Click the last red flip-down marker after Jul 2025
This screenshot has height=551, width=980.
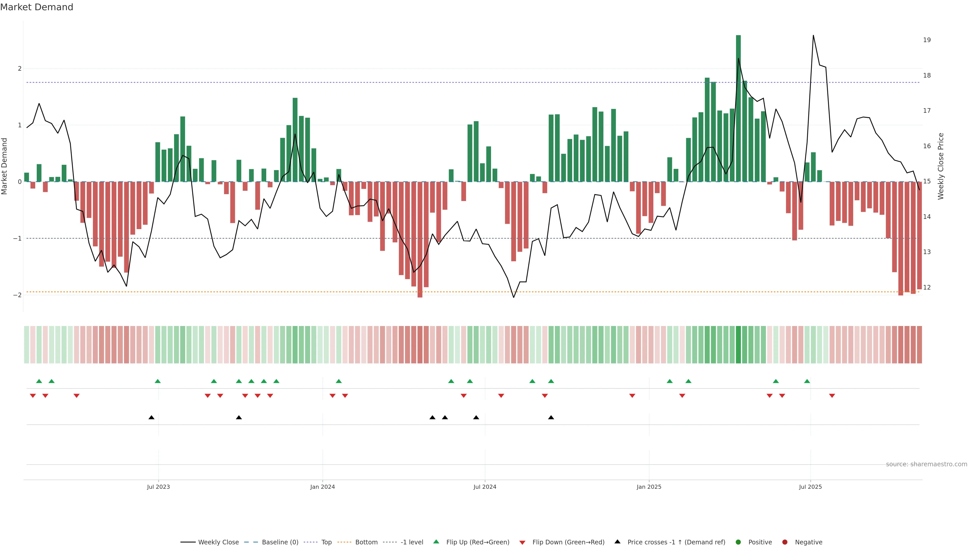(x=832, y=396)
